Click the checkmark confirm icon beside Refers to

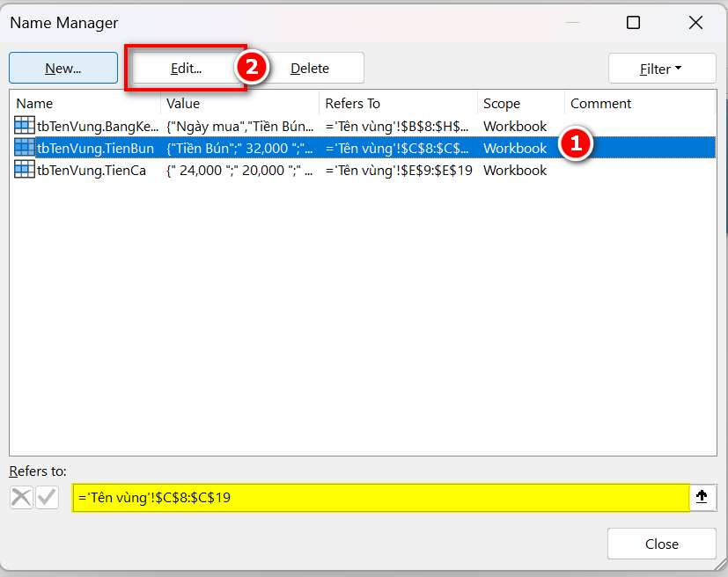(x=47, y=497)
